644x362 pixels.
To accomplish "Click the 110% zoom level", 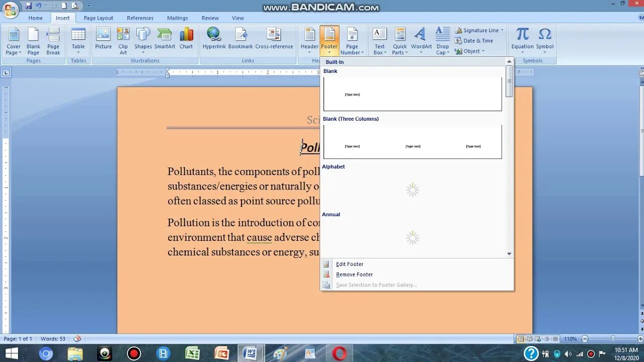I will [570, 339].
